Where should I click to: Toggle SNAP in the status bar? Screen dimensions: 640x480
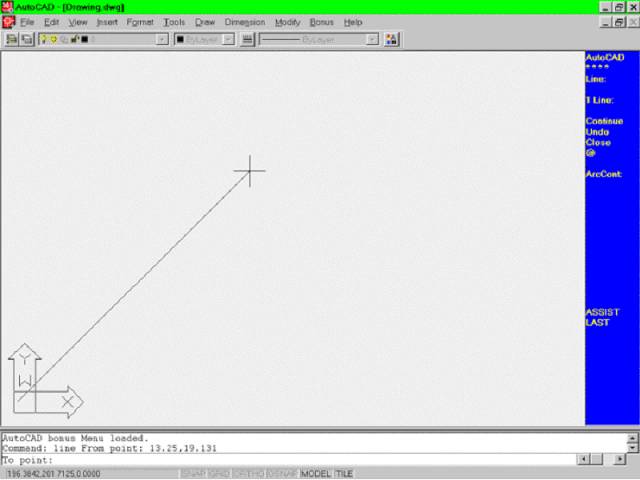193,474
